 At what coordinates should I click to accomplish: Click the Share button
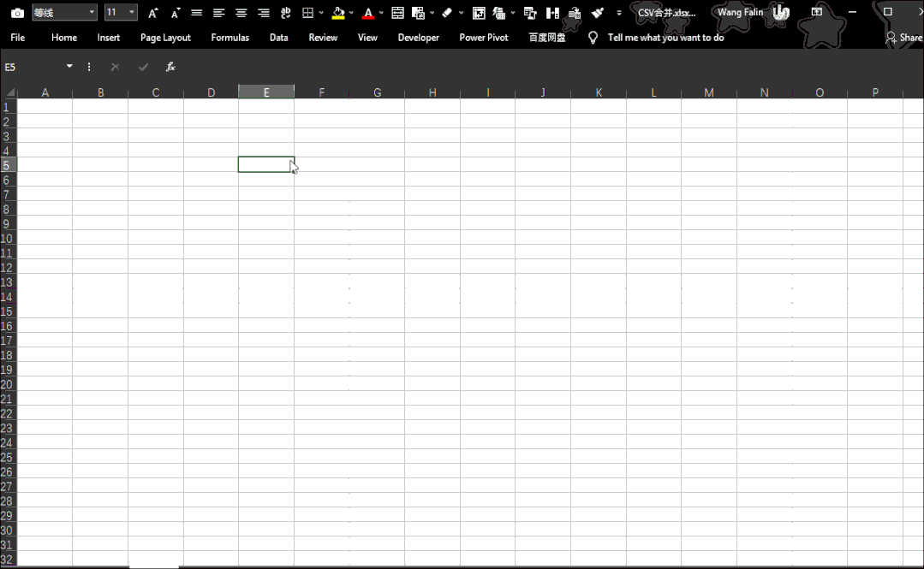point(904,38)
